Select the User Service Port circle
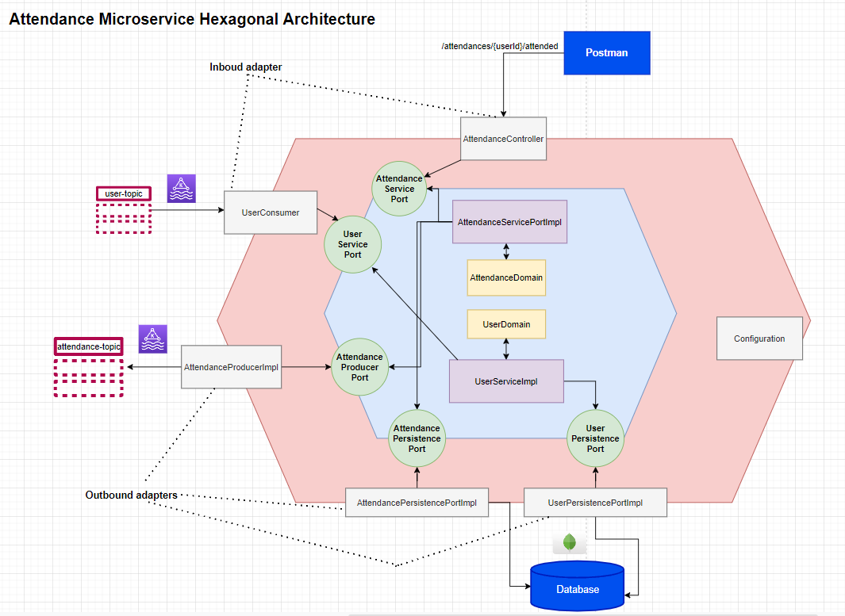This screenshot has width=845, height=616. (x=352, y=244)
